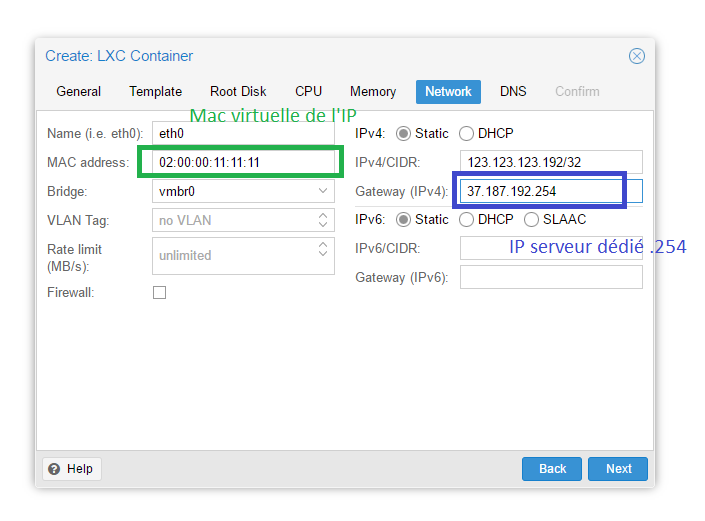Close the Create LXC Container dialog
This screenshot has width=705, height=521.
pyautogui.click(x=636, y=56)
